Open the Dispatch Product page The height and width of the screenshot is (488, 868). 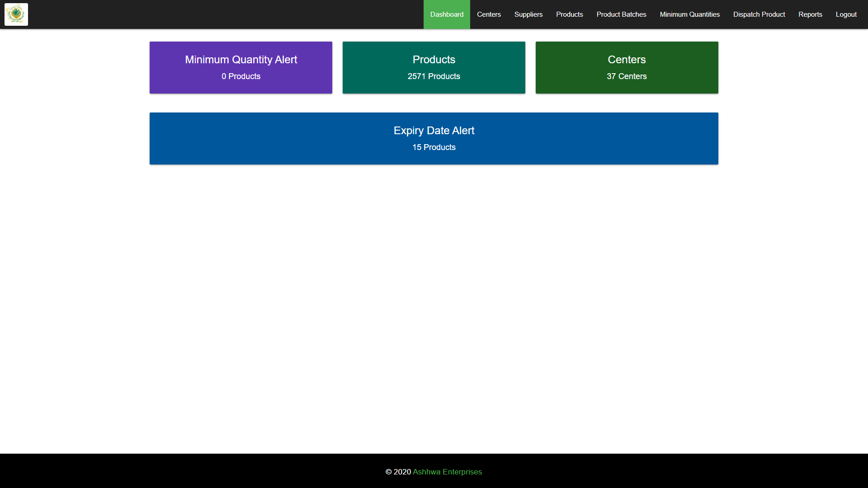(x=759, y=14)
